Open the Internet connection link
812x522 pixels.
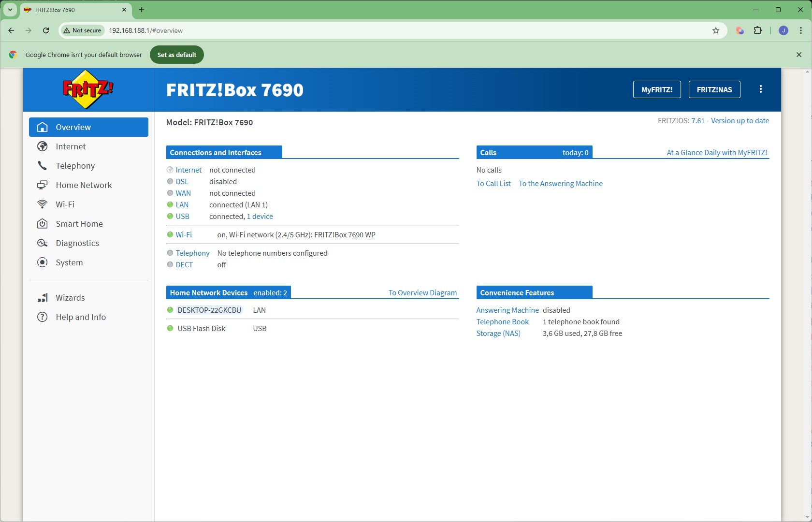(188, 170)
